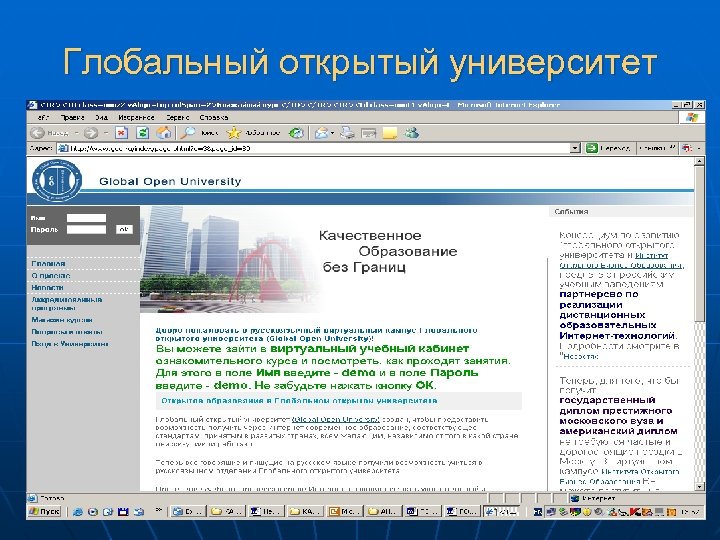
Task: Open the Магазин курсов sidebar link
Action: (x=62, y=320)
